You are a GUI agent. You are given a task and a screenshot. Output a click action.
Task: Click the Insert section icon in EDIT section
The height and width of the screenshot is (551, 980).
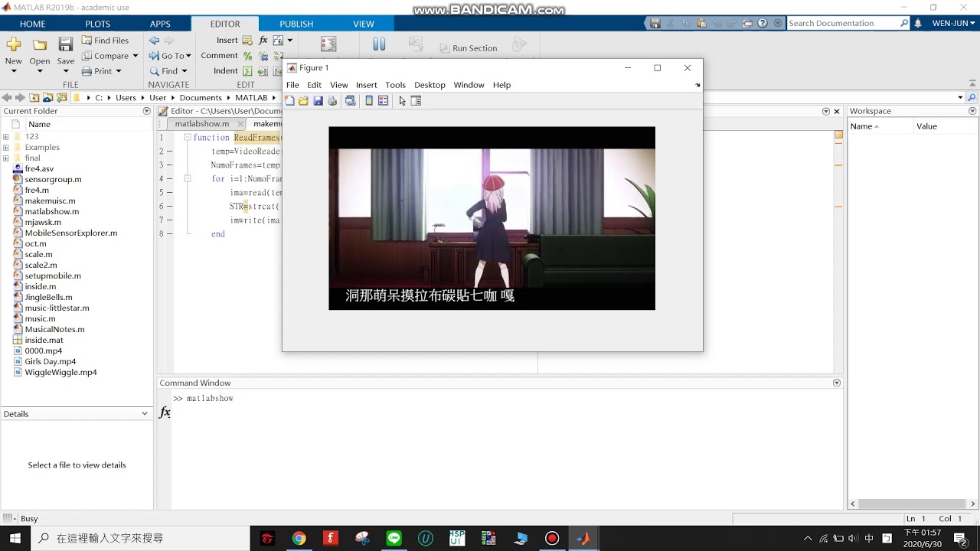point(247,41)
